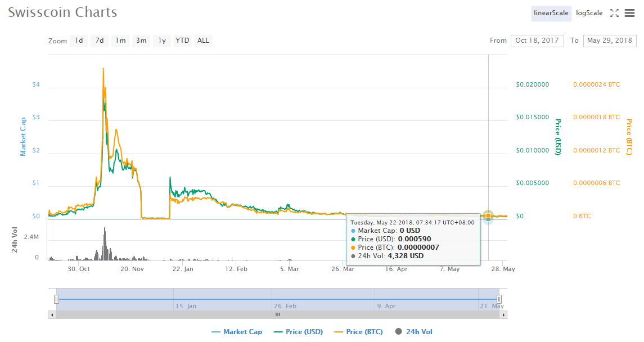Switch chart to logScale
Screen dimensions: 644x342
click(589, 13)
